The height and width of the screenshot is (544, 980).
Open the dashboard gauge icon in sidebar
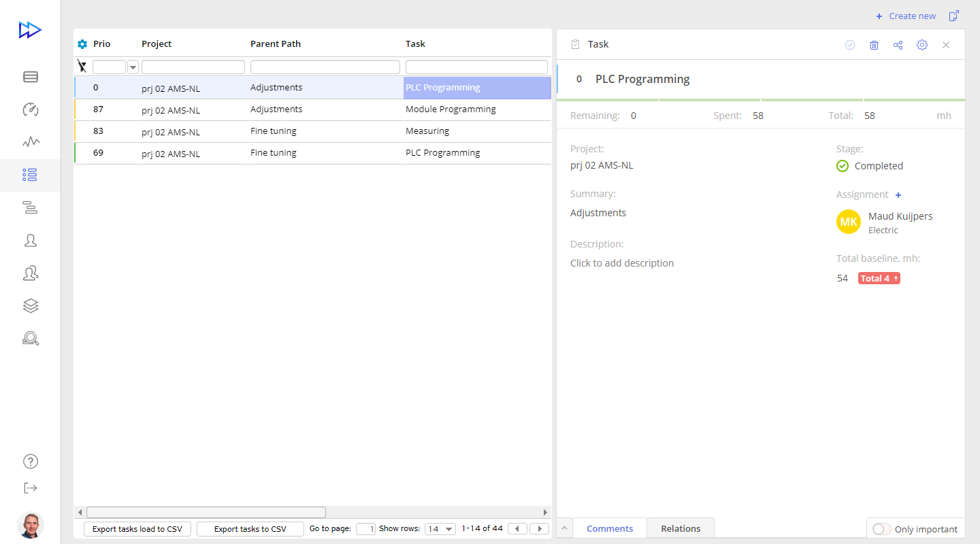[30, 109]
